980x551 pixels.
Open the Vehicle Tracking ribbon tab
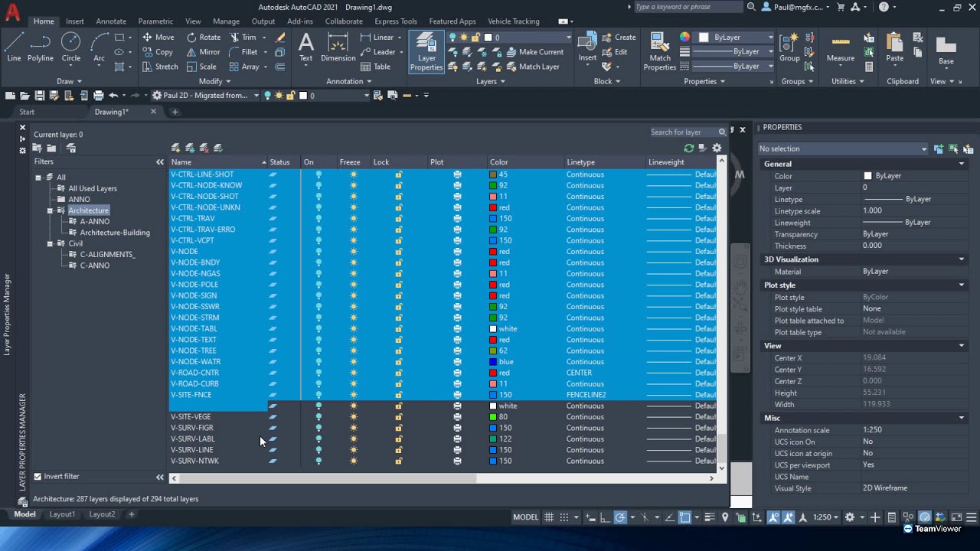click(x=514, y=21)
